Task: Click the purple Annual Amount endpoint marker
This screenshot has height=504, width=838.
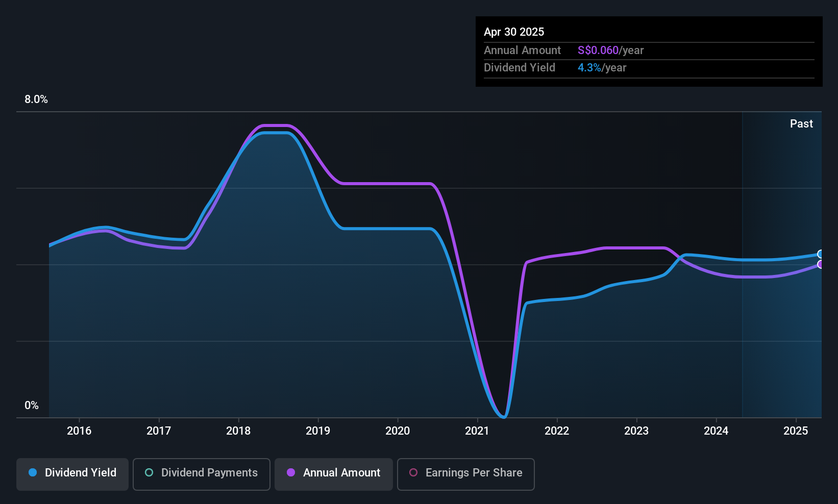Action: 821,264
